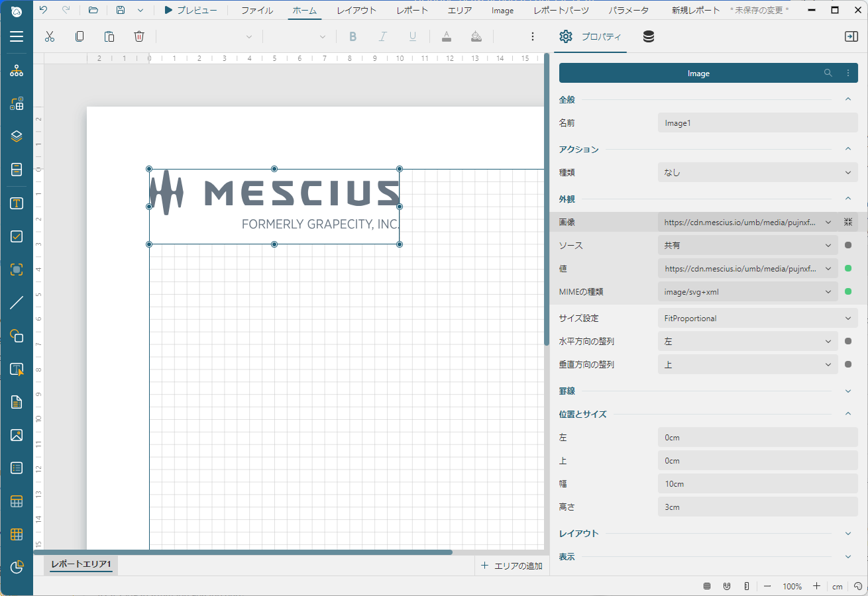This screenshot has width=868, height=596.
Task: Expand the 罫線 section
Action: pyautogui.click(x=848, y=391)
